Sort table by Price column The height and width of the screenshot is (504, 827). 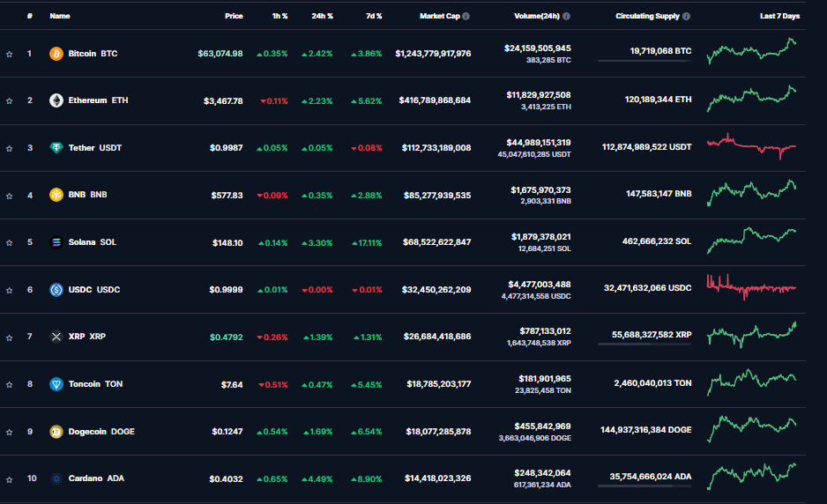(x=234, y=17)
